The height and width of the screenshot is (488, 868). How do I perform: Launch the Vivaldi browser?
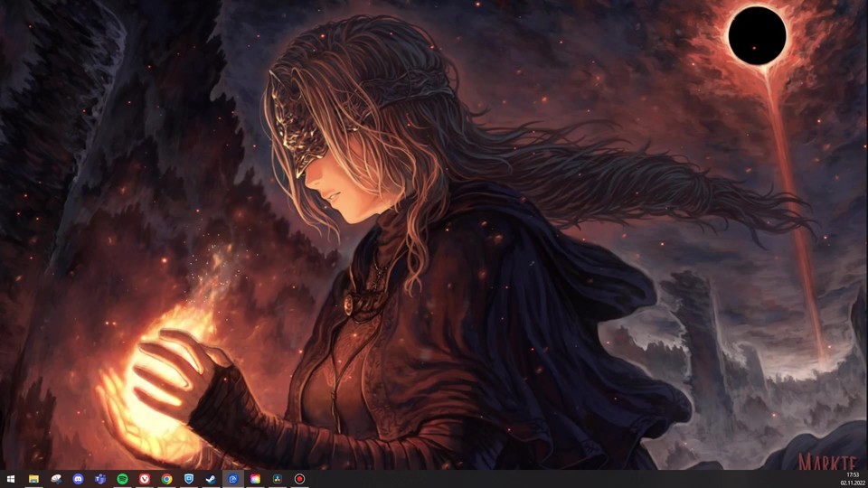(145, 479)
